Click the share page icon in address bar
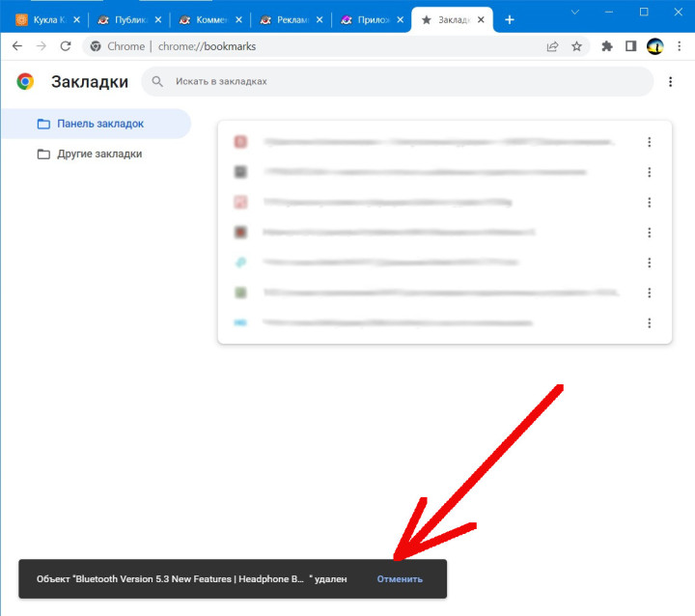 [552, 46]
